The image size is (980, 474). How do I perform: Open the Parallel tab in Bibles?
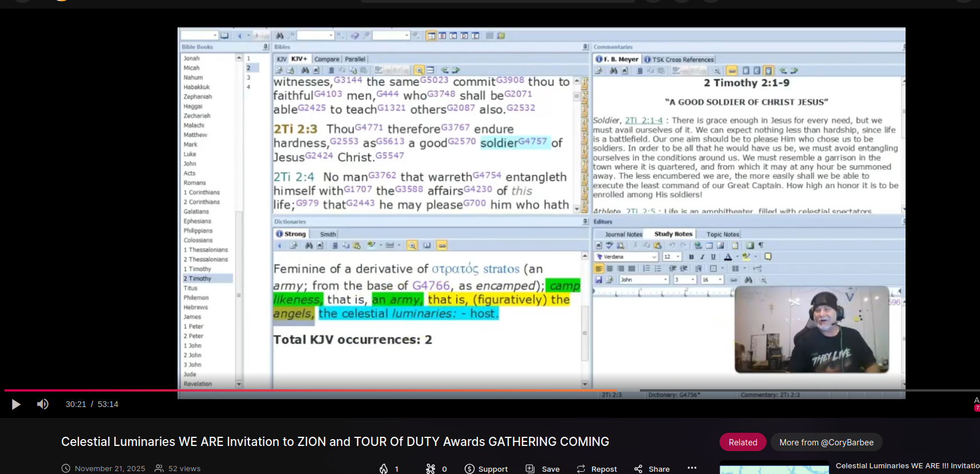coord(355,59)
